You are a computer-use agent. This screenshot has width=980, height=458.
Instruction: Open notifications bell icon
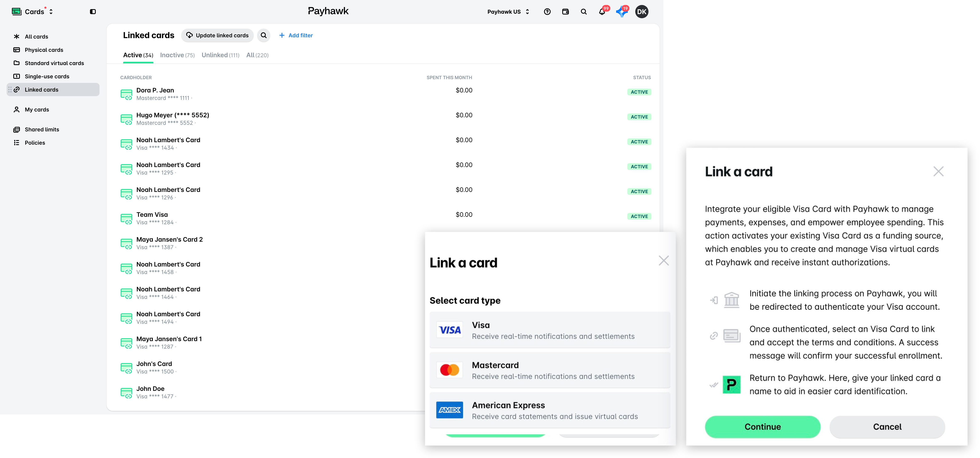[x=602, y=12]
